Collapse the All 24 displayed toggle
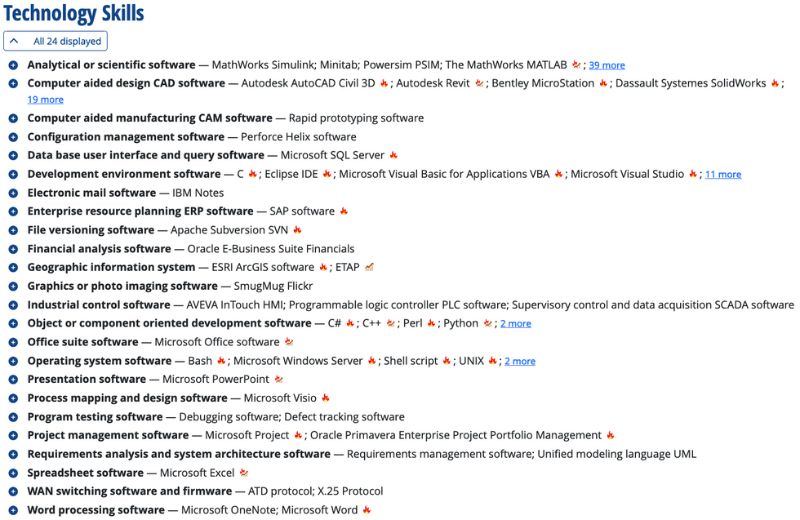This screenshot has height=520, width=800. click(56, 41)
